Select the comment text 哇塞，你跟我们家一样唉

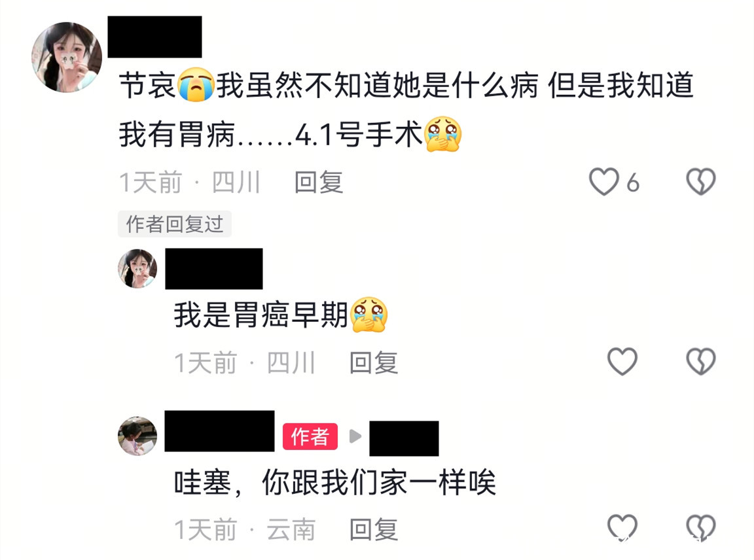point(335,483)
